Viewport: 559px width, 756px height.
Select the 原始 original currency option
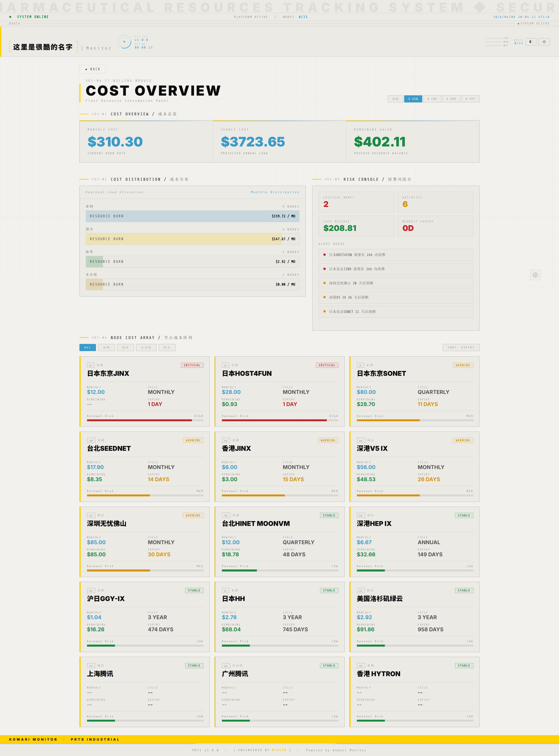395,99
